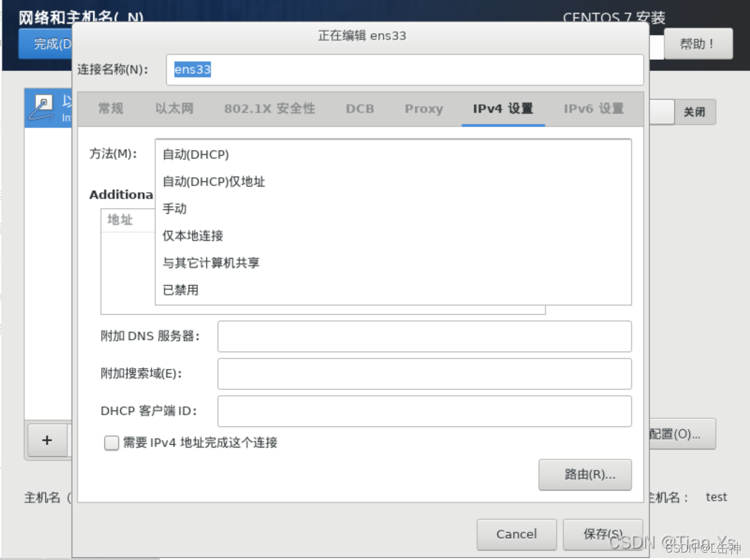The height and width of the screenshot is (560, 750).
Task: Click the DHCP 客户端 ID input field
Action: [424, 411]
